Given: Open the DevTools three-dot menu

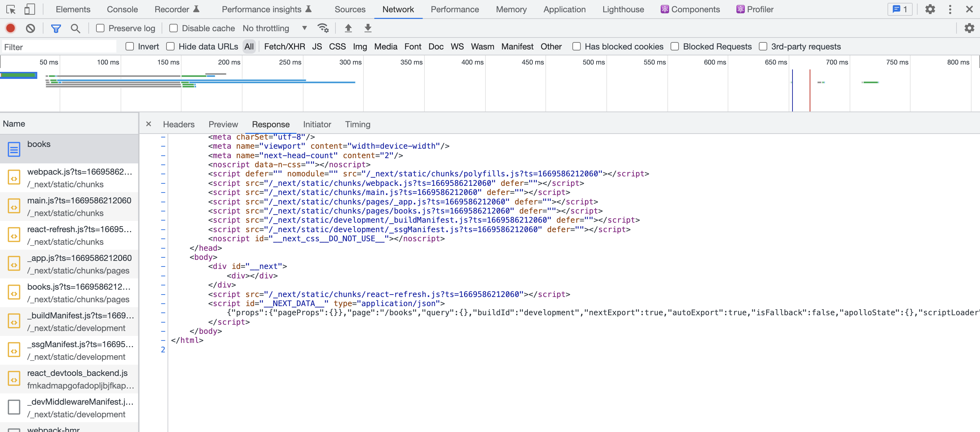Looking at the screenshot, I should (x=950, y=9).
